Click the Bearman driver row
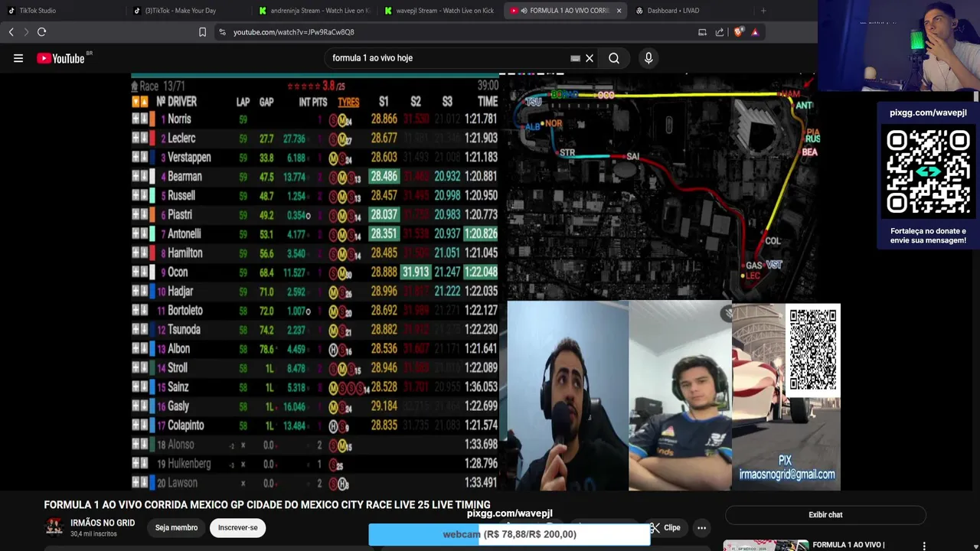 (x=315, y=177)
